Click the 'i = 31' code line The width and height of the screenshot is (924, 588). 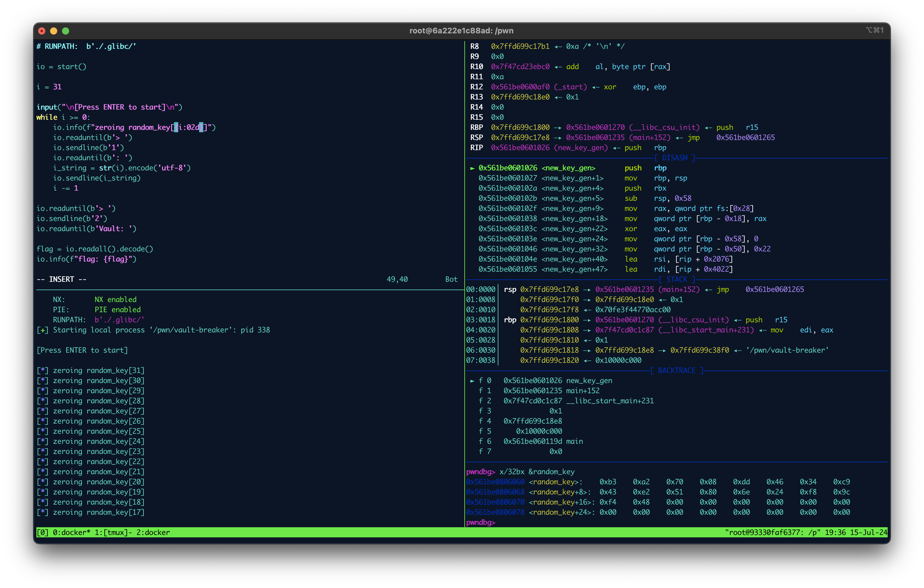49,87
